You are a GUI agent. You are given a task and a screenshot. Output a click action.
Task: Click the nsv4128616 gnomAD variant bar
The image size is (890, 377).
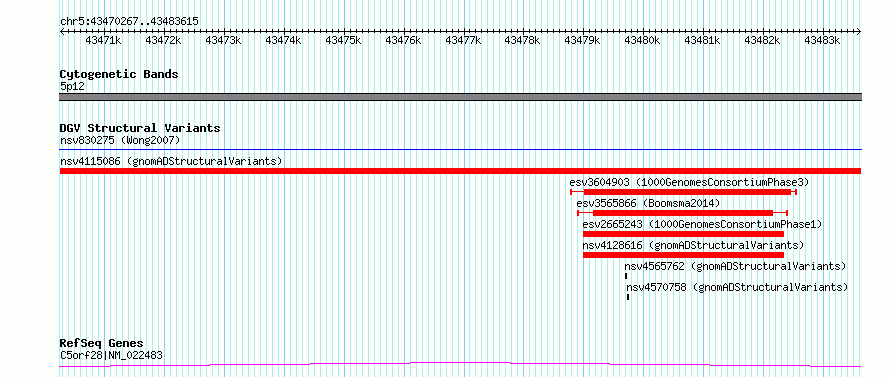[683, 255]
